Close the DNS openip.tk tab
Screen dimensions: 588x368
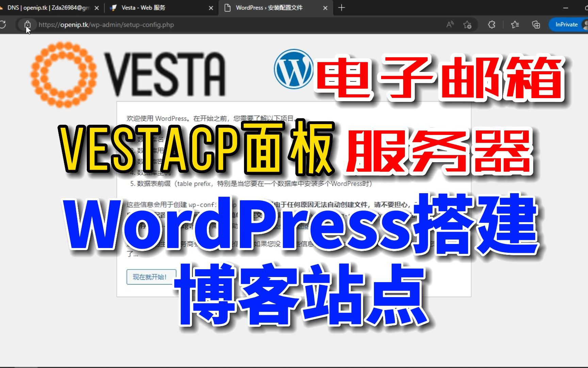[97, 8]
